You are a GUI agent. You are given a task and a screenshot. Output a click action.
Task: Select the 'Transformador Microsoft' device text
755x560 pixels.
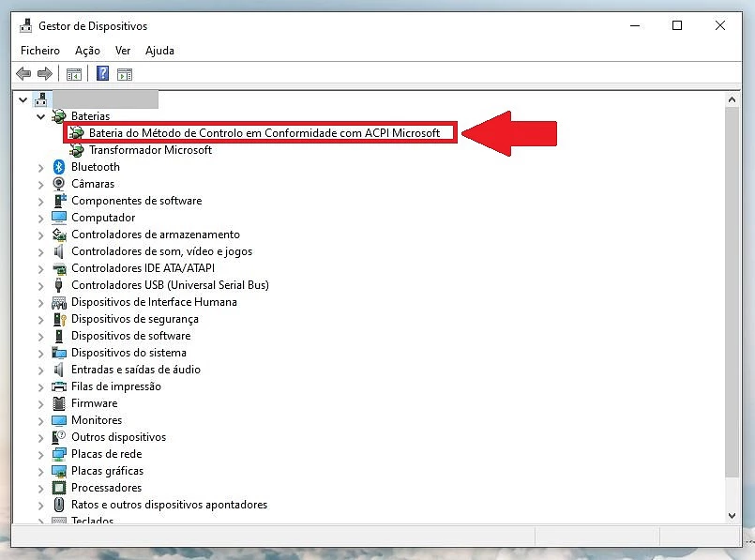[x=150, y=150]
